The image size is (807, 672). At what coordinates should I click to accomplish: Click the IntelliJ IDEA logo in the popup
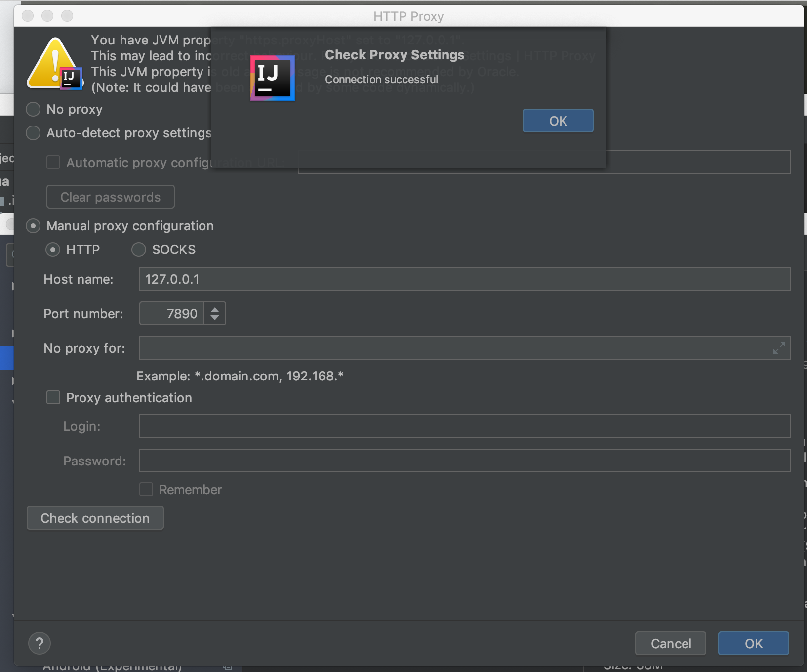pos(272,78)
